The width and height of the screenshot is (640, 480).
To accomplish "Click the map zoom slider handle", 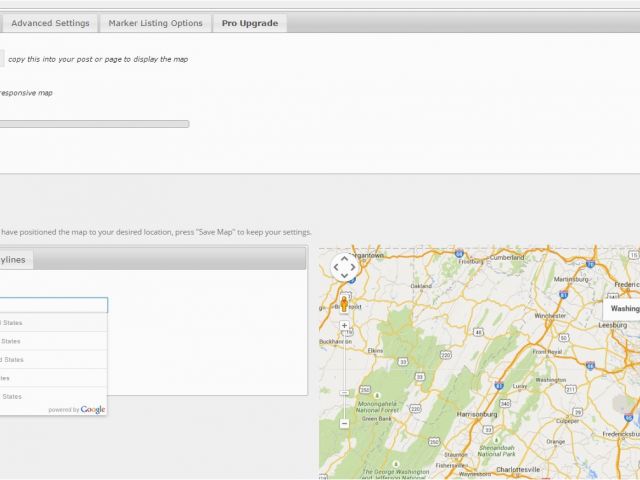I will pyautogui.click(x=344, y=393).
